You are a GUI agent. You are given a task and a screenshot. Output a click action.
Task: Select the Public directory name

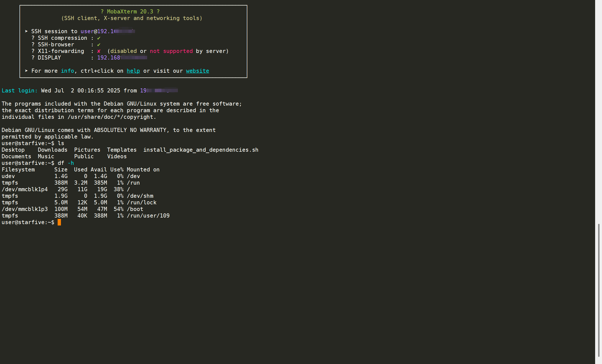[84, 156]
